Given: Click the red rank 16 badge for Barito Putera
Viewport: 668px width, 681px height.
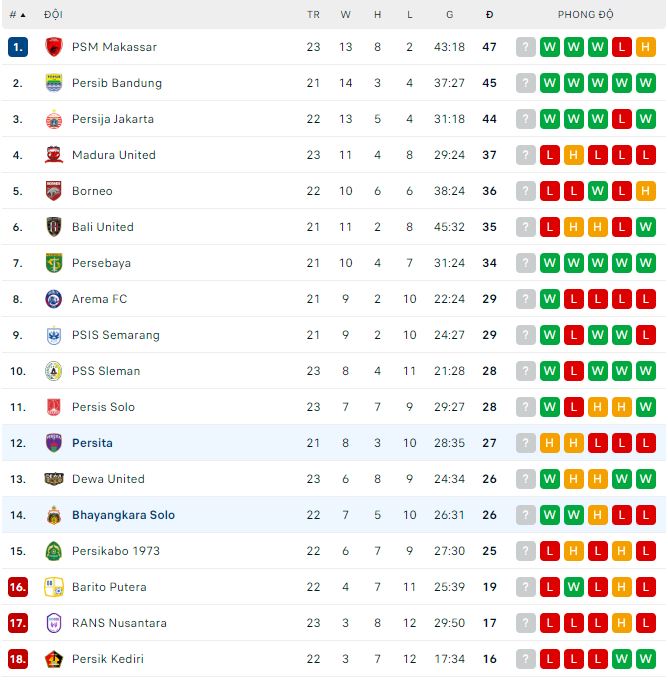Looking at the screenshot, I should pyautogui.click(x=17, y=587).
